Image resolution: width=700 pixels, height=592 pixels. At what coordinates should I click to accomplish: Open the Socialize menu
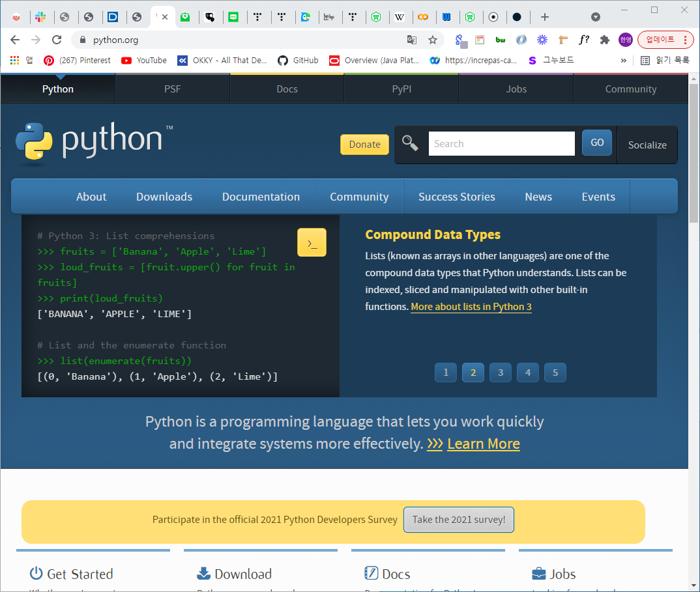(x=647, y=145)
